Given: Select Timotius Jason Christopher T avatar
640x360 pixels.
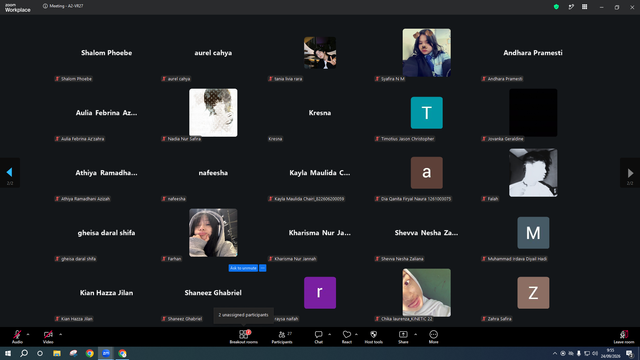Looking at the screenshot, I should click(427, 113).
